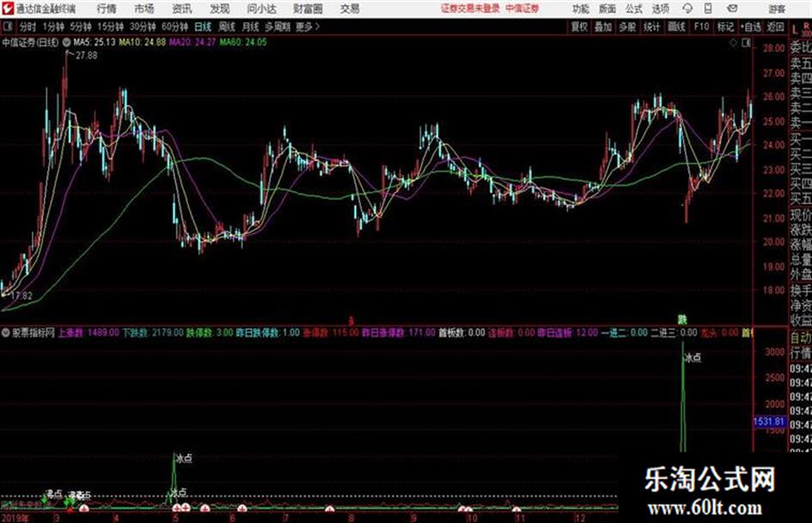
Task: Click the MA20: 24.27 indicator label
Action: [192, 42]
